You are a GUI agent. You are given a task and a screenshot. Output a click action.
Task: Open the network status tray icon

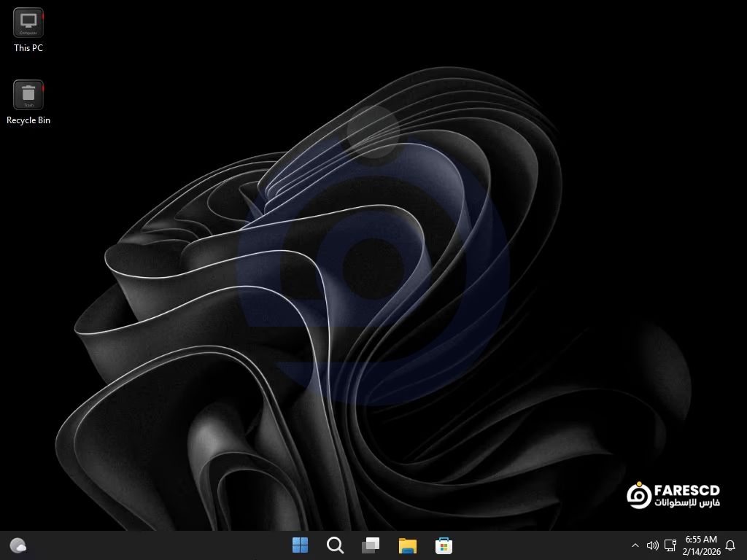[670, 545]
